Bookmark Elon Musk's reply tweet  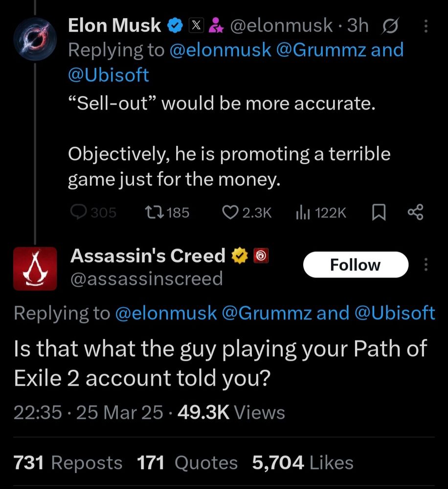(379, 213)
